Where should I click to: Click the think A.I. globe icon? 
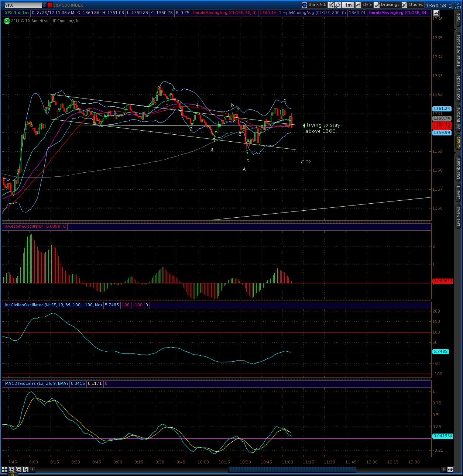click(304, 5)
